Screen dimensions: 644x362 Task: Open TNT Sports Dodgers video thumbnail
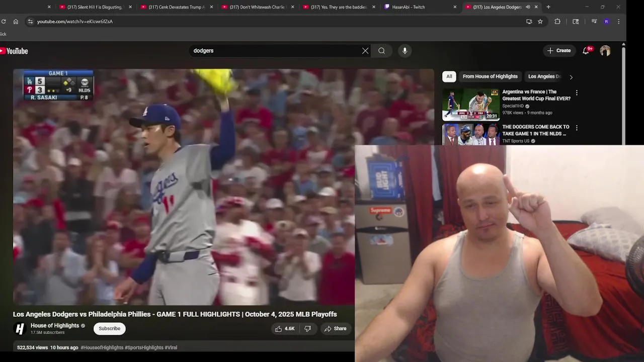click(x=471, y=135)
